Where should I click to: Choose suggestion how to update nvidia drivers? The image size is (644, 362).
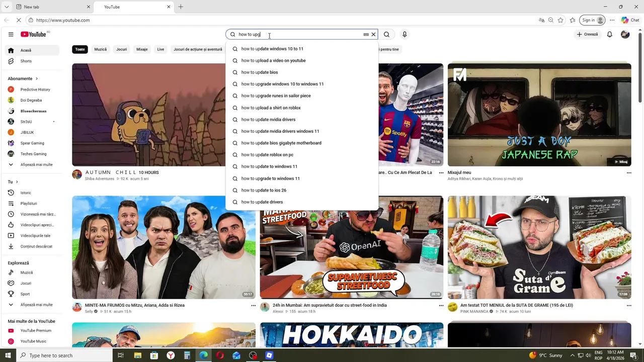[302, 119]
